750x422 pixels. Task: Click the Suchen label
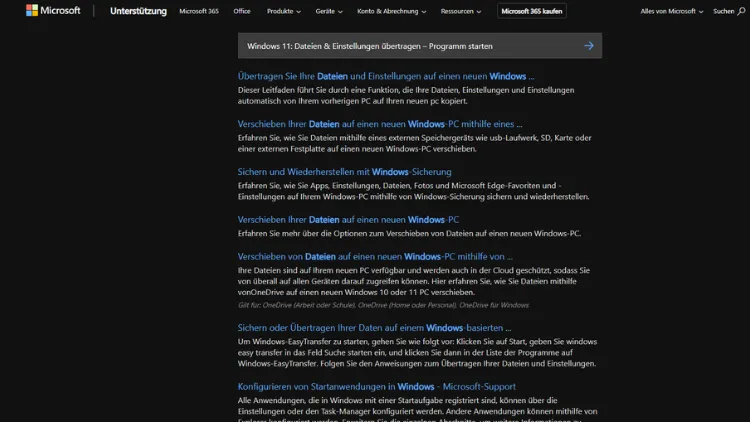point(723,11)
